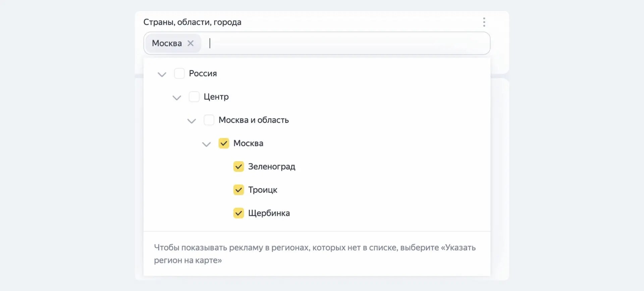Collapse the Москва и область node

(192, 121)
